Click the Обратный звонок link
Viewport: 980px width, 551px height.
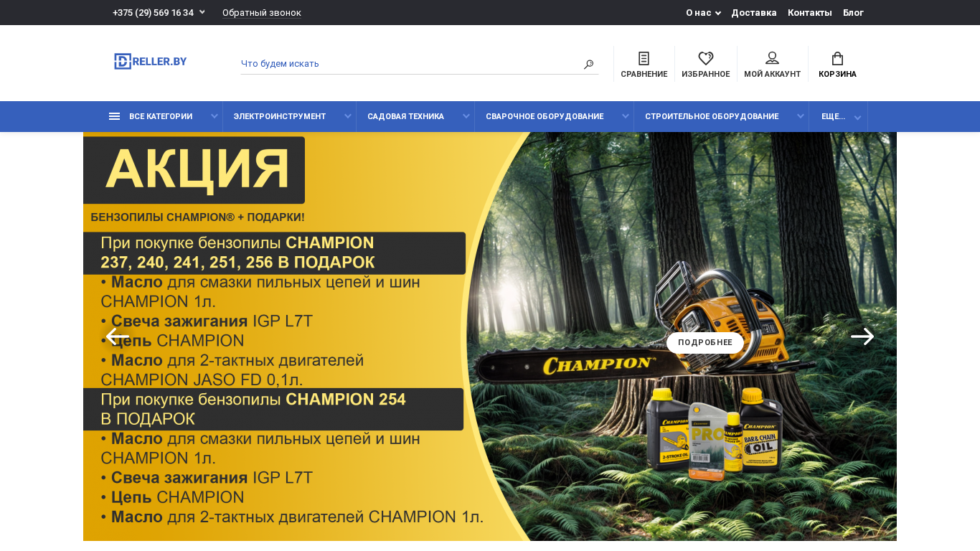[262, 13]
